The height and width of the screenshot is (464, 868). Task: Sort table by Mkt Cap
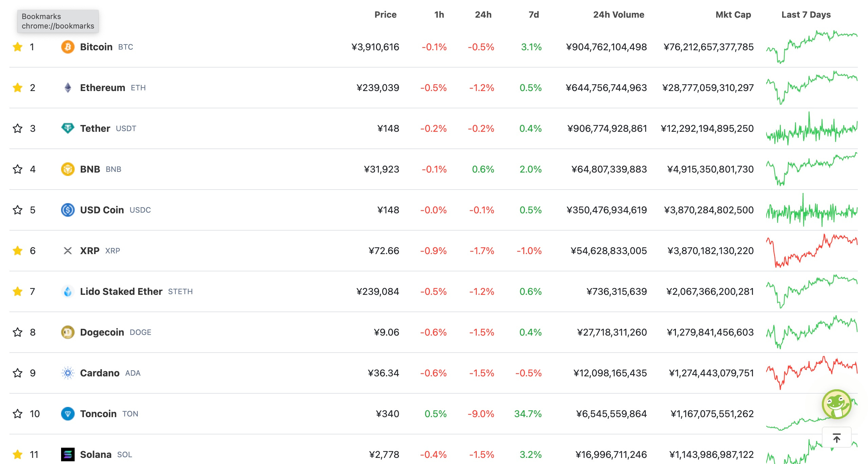click(733, 15)
